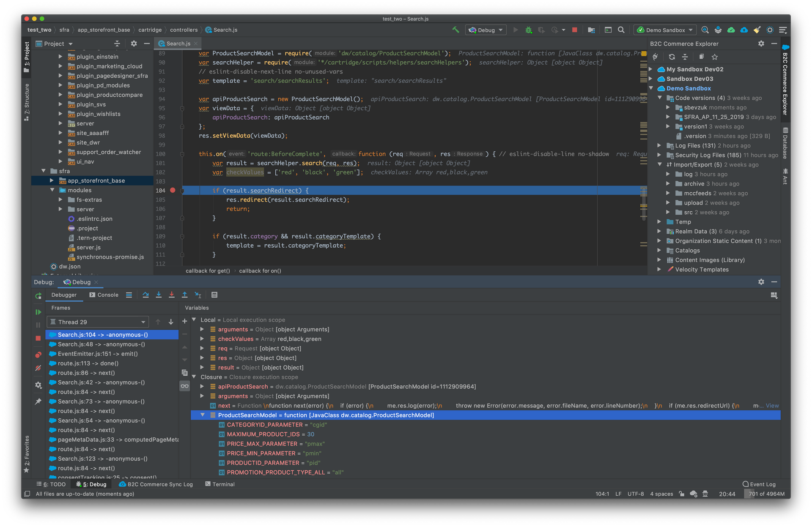The height and width of the screenshot is (527, 812).
Task: Open the Demo Sandbox connection dropdown
Action: pyautogui.click(x=665, y=30)
